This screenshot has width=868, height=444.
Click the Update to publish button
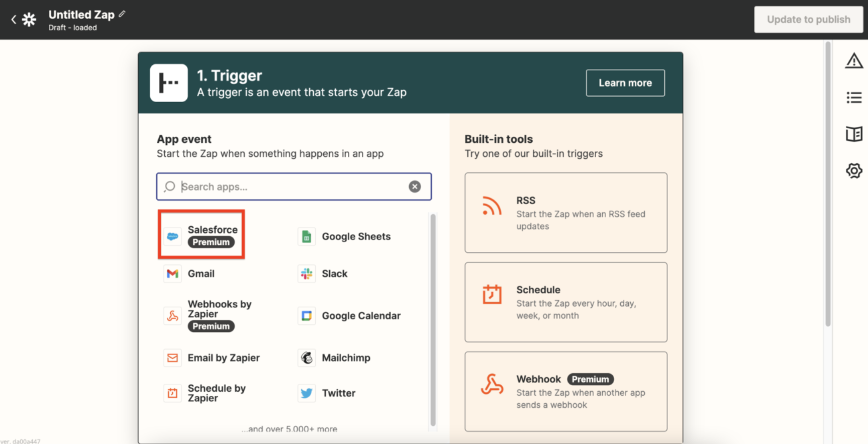808,20
